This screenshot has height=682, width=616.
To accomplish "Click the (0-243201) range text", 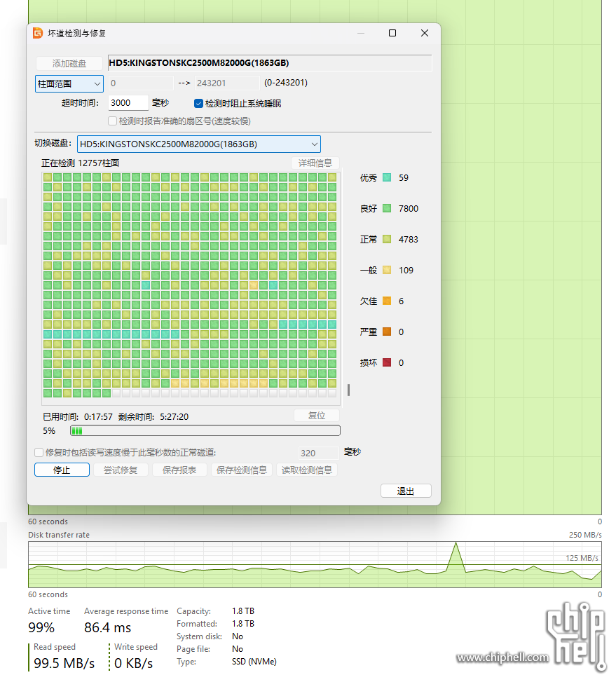I will tap(286, 83).
